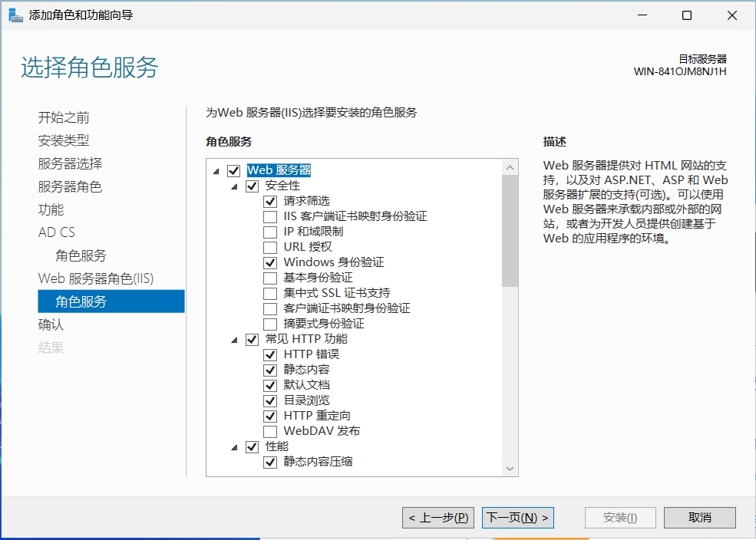This screenshot has height=540, width=756.
Task: Select the 目录浏览 label
Action: (x=307, y=400)
